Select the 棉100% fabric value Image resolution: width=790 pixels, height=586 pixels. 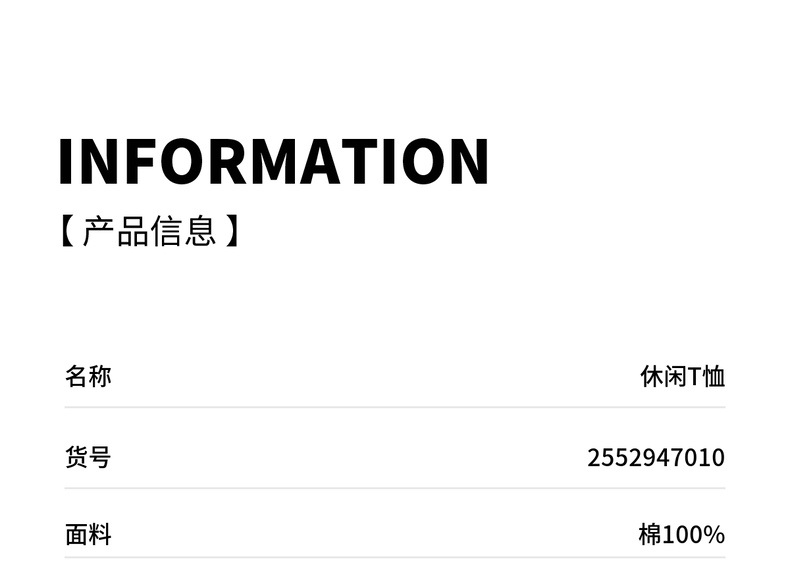(681, 535)
